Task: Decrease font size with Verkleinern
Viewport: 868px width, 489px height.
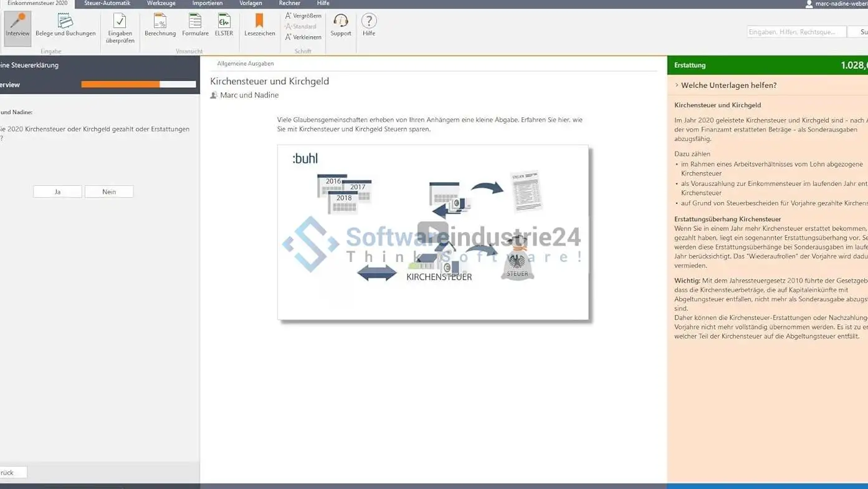Action: 303,37
